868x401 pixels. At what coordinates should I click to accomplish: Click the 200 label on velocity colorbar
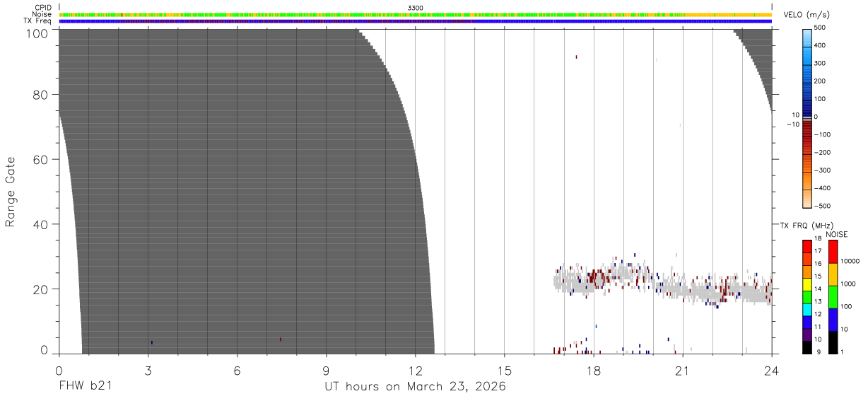click(820, 81)
